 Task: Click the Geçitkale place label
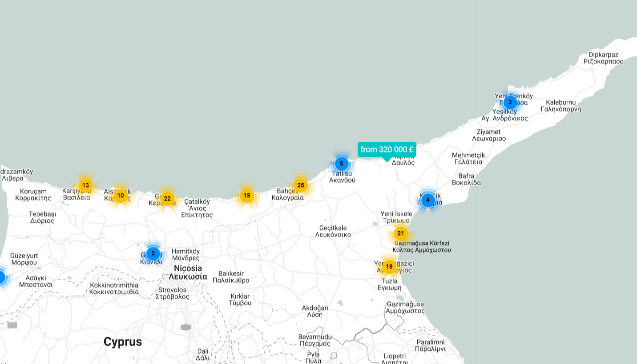point(333,228)
